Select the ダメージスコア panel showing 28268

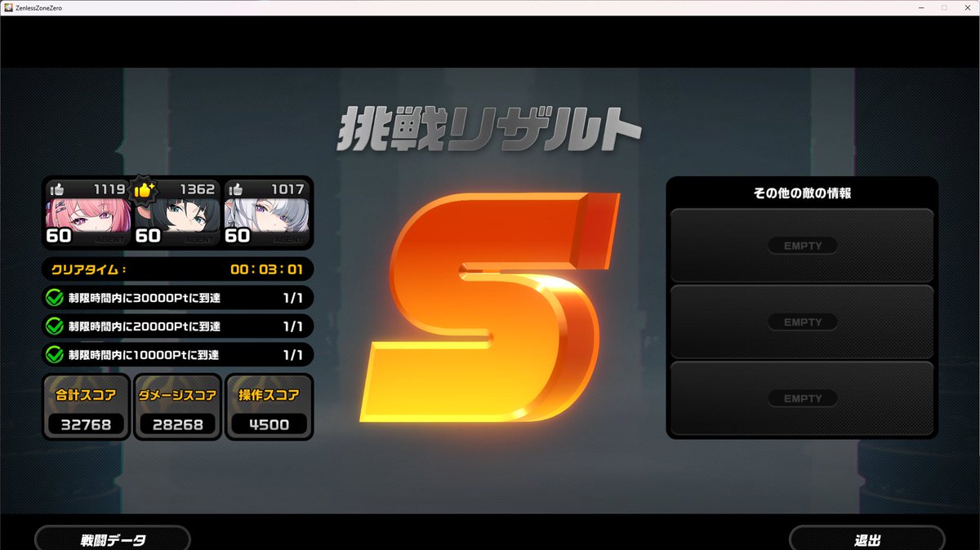click(177, 407)
